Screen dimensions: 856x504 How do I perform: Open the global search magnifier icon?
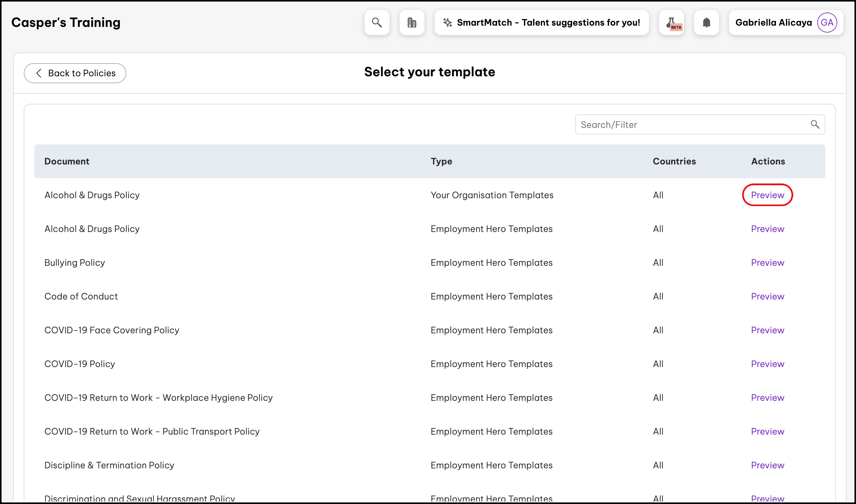click(377, 23)
